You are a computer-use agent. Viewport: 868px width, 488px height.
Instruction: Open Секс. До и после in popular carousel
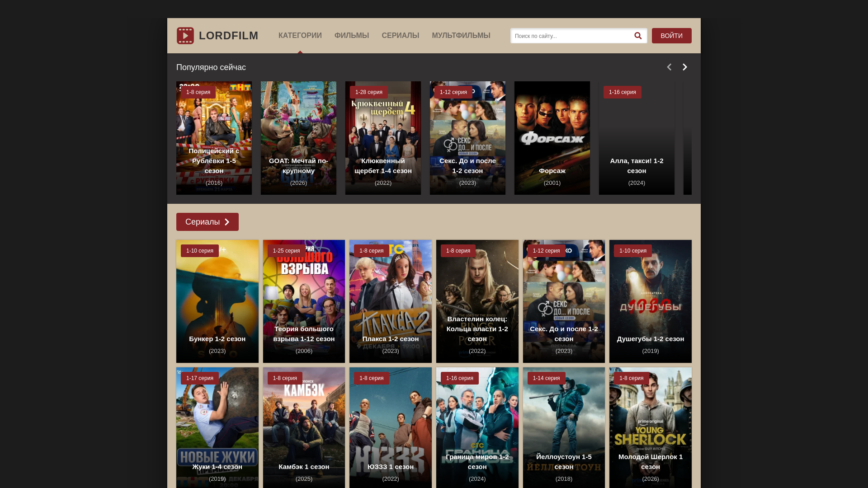tap(467, 138)
